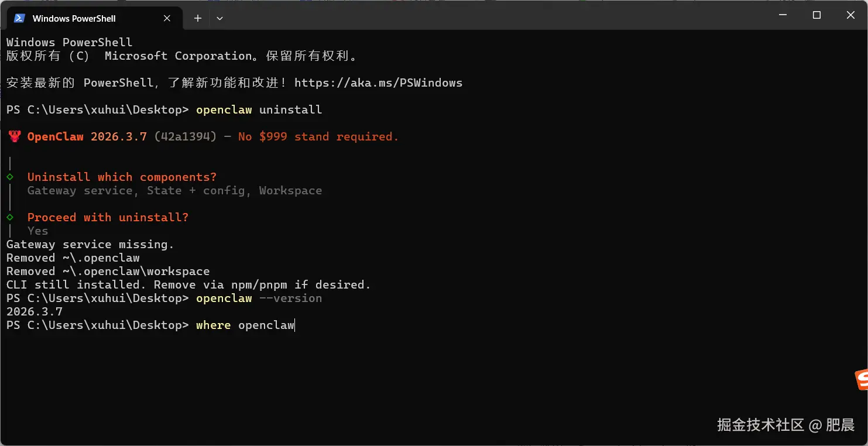Click the PowerShell icon in the tab
The image size is (868, 446).
pos(19,18)
